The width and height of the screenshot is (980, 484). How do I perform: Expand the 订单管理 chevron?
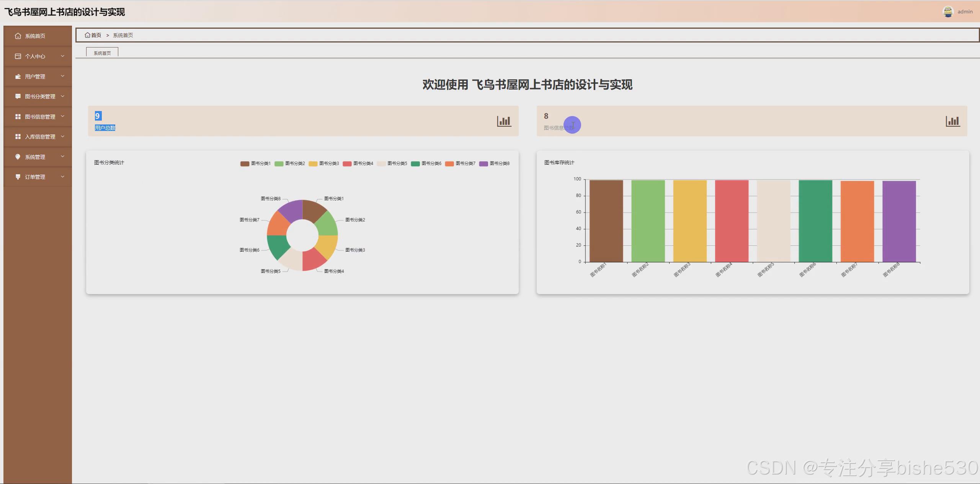pyautogui.click(x=62, y=177)
